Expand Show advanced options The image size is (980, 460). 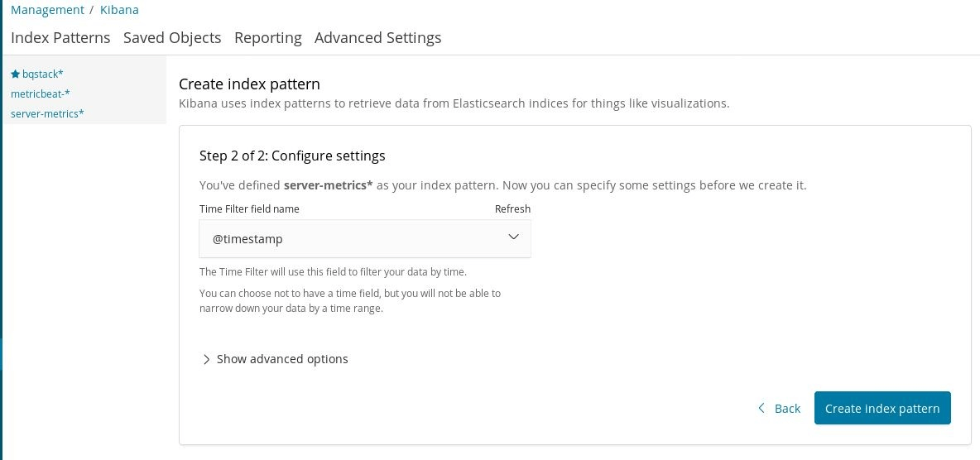pyautogui.click(x=281, y=359)
